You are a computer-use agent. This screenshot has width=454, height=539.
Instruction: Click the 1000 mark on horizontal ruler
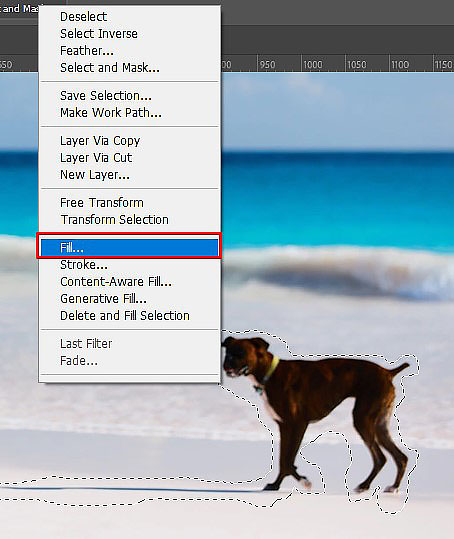pyautogui.click(x=313, y=65)
